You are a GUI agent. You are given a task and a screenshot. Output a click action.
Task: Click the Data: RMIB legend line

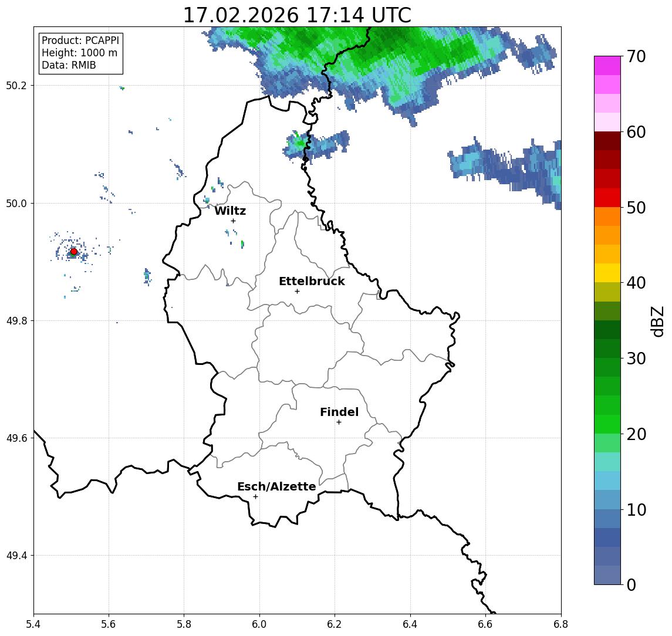click(69, 65)
